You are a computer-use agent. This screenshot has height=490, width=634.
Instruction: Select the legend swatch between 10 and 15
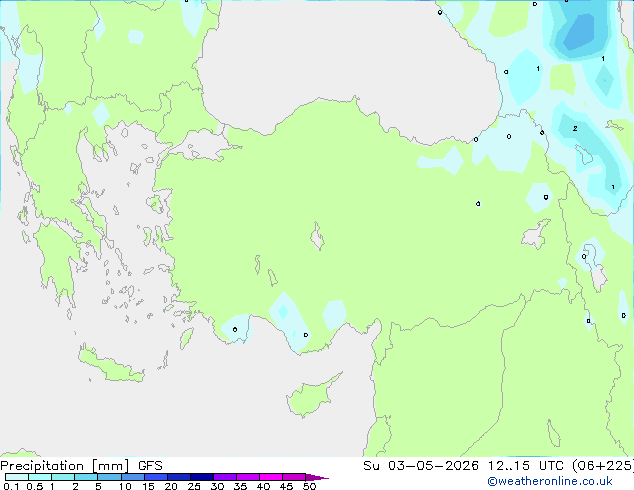tap(132, 477)
